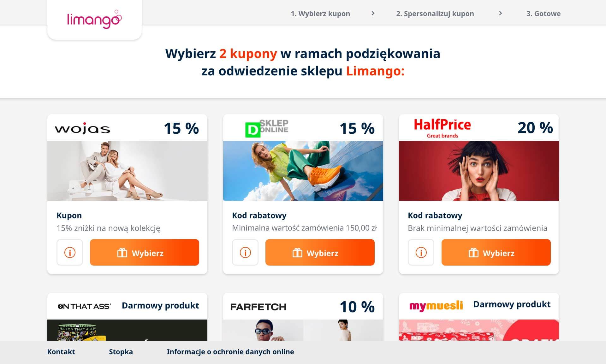
Task: Choose the Sklep Online discount code with Wybierz
Action: pos(320,252)
